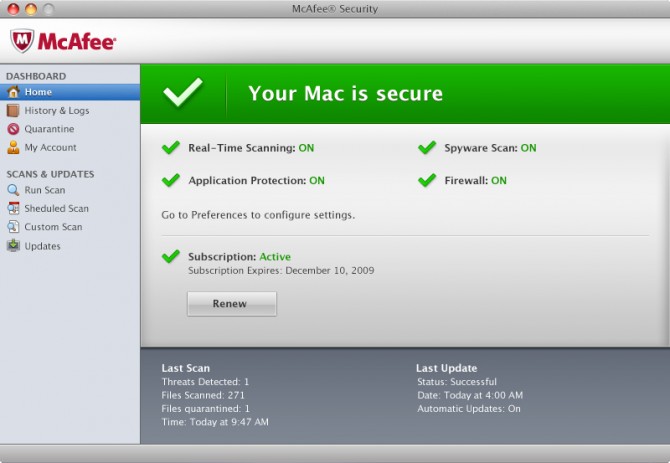Click the History & Logs book icon
This screenshot has width=670, height=463.
tap(13, 111)
